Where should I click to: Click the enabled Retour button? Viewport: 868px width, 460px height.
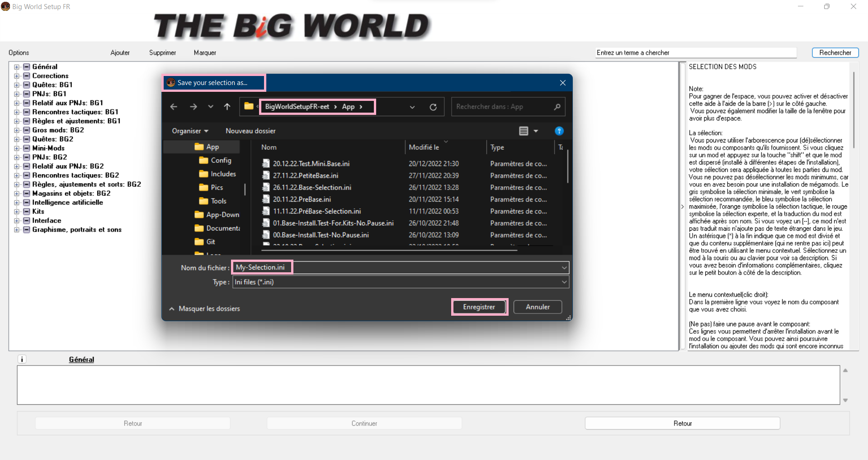(x=682, y=423)
